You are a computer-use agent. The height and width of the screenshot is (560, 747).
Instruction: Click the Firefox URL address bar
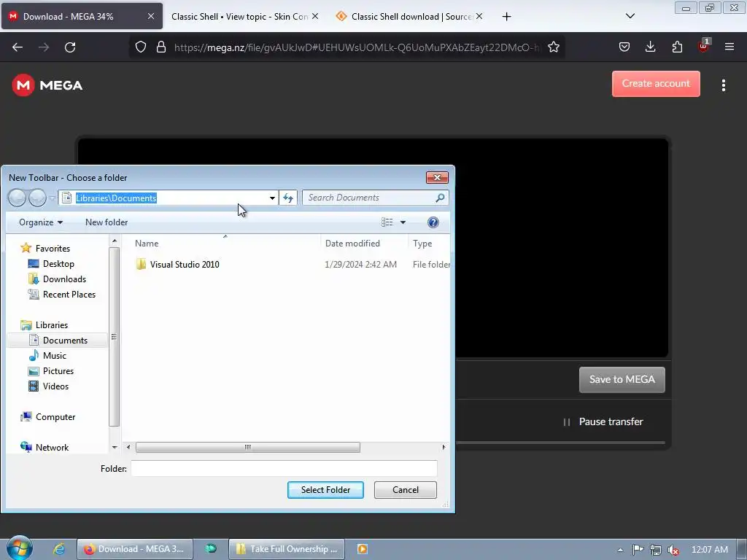click(x=357, y=47)
